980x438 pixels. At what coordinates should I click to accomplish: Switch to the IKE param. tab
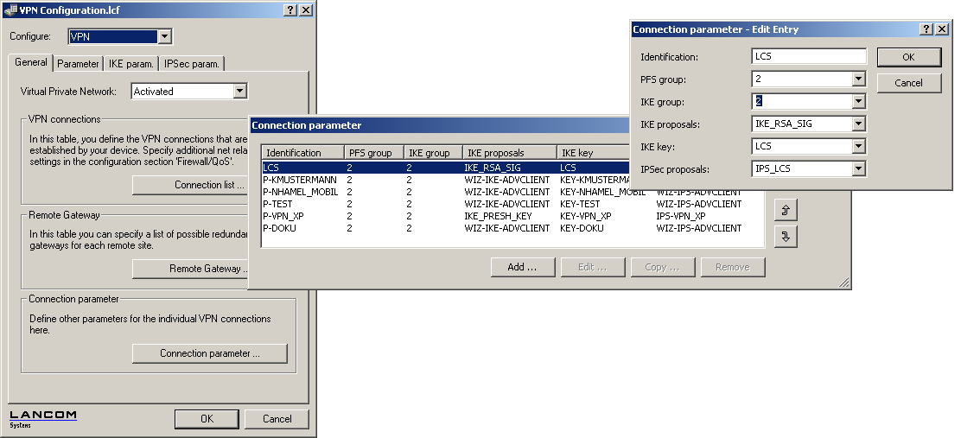coord(131,63)
